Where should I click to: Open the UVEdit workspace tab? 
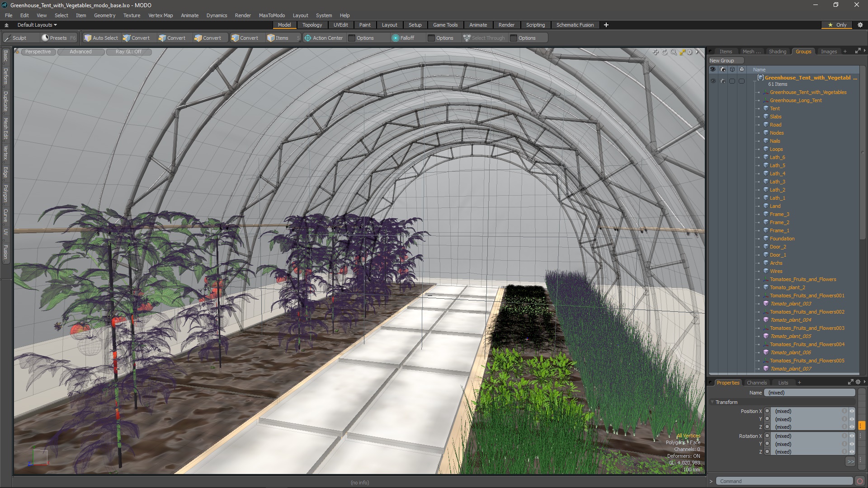(341, 24)
